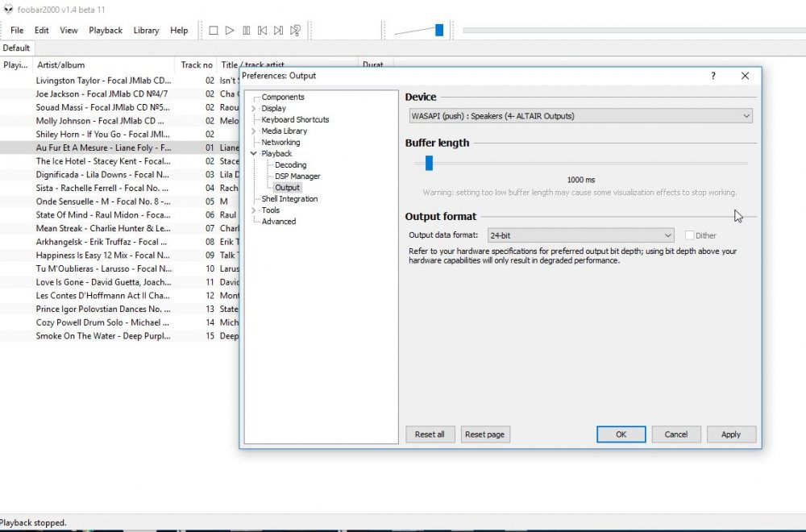Click the playback seek bar
Viewport: 806px width, 532px height.
click(x=634, y=31)
